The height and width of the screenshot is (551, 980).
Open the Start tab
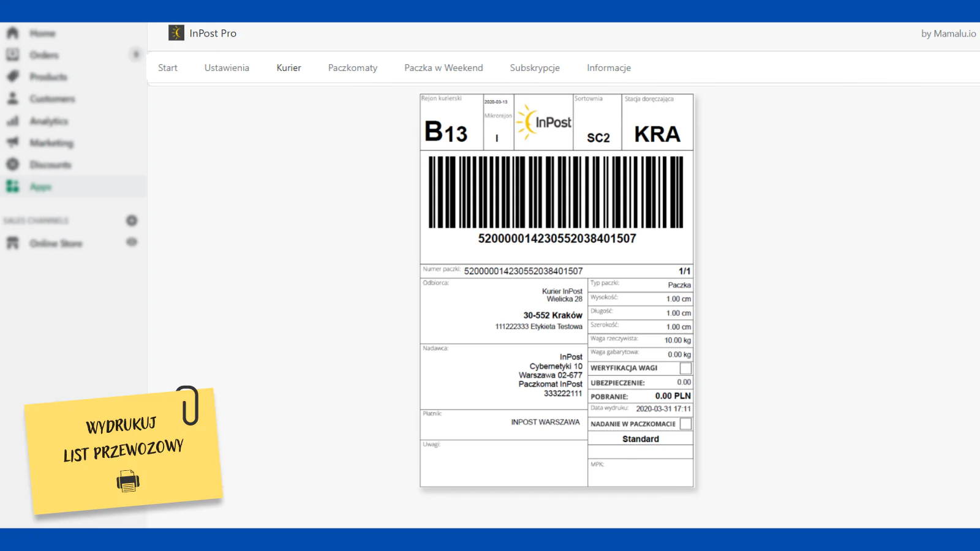[x=168, y=68]
